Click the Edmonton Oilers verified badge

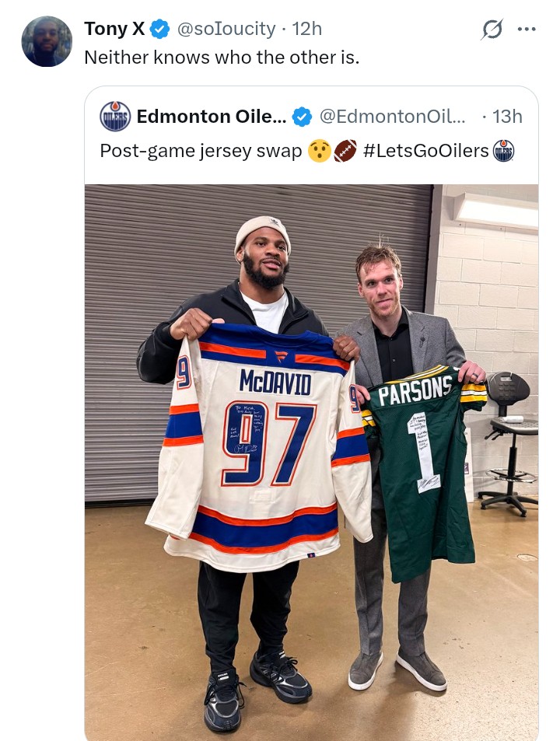point(302,117)
